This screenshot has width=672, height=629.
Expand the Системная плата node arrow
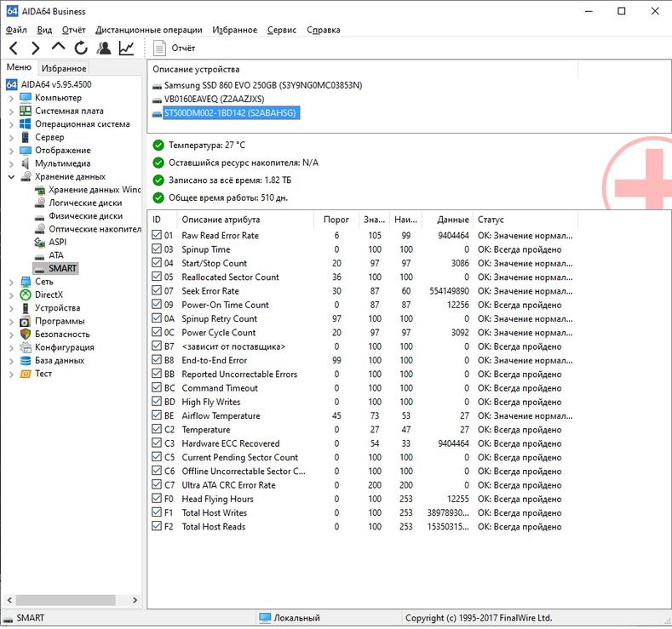pos(12,112)
